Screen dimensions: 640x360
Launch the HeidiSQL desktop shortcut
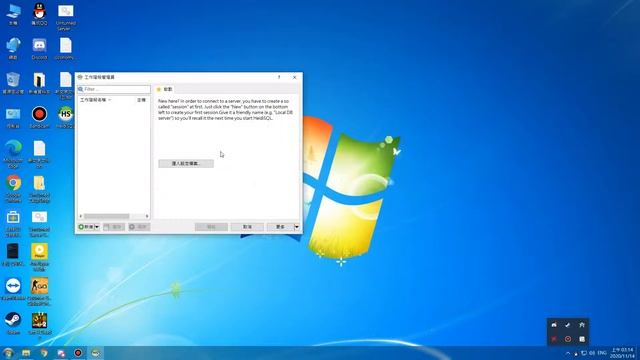tap(66, 117)
